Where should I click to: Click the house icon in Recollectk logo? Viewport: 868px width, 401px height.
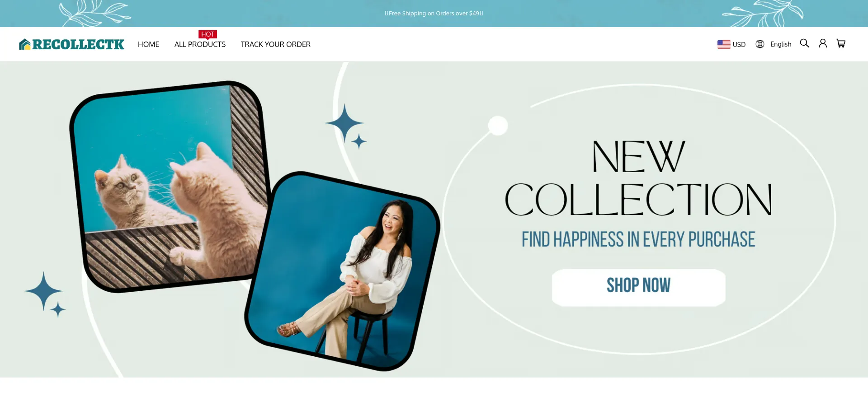25,44
